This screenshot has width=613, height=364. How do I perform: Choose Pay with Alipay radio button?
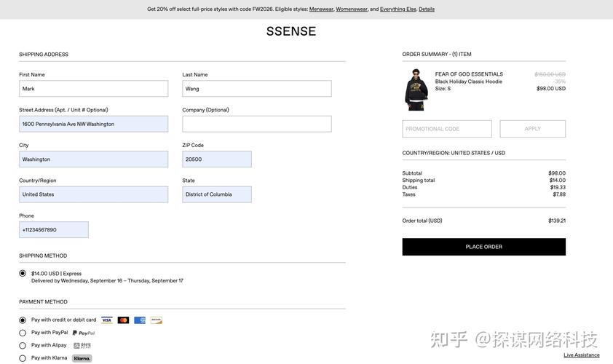point(23,346)
